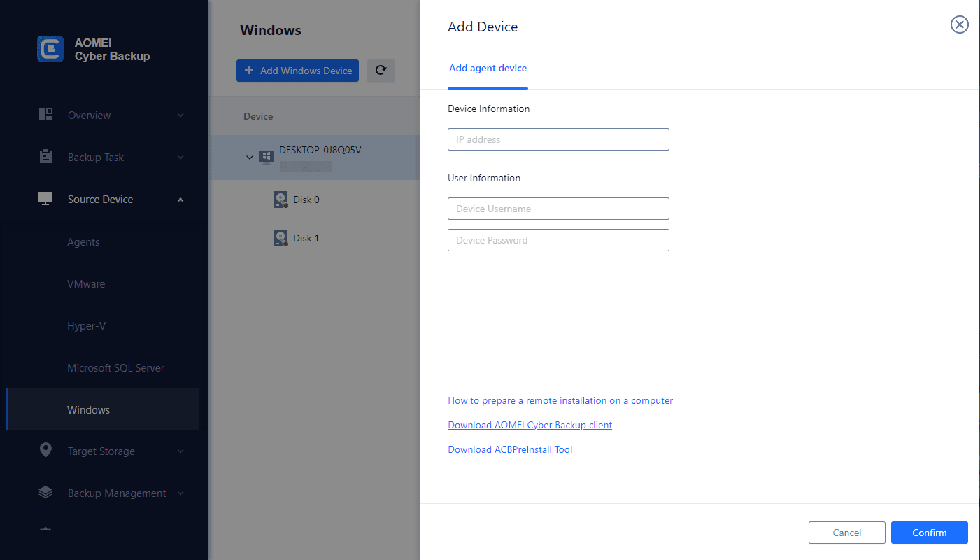This screenshot has height=560, width=980.
Task: Click the Cancel button
Action: (846, 532)
